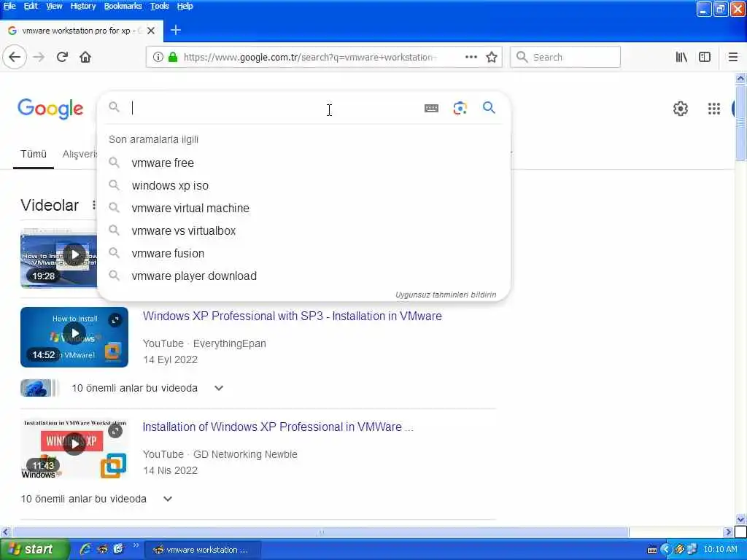
Task: Search by image with Google Lens
Action: (x=460, y=108)
